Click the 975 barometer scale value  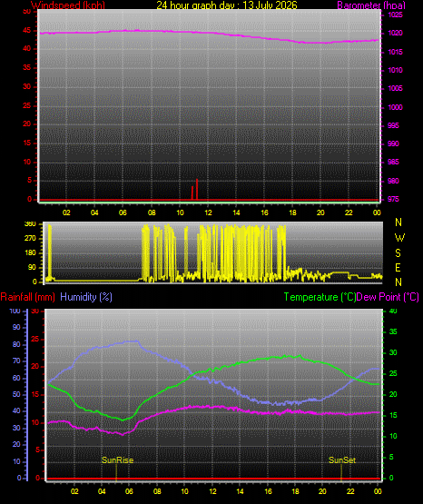393,199
